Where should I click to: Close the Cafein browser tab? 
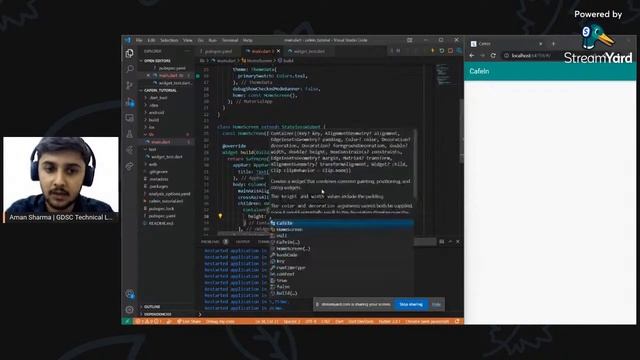541,44
